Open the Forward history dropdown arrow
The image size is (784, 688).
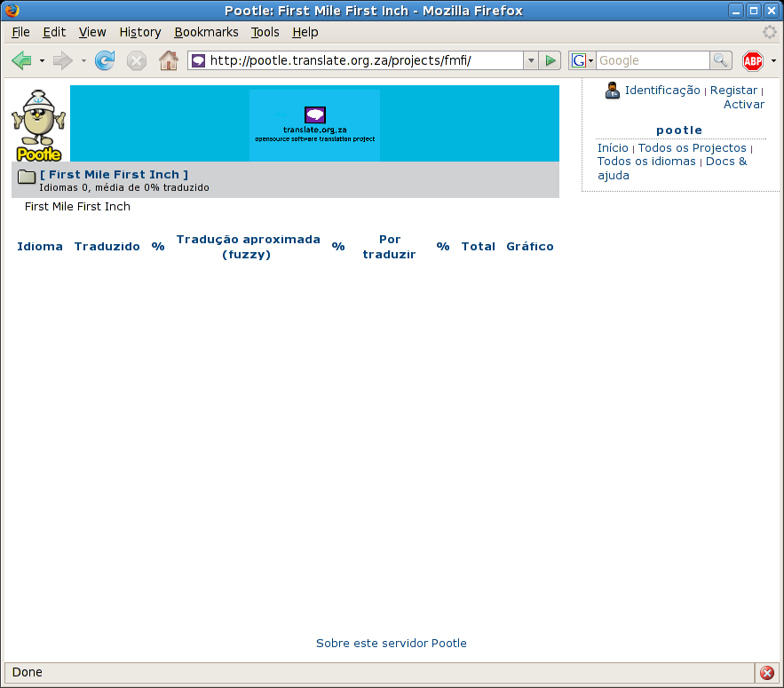pos(83,61)
